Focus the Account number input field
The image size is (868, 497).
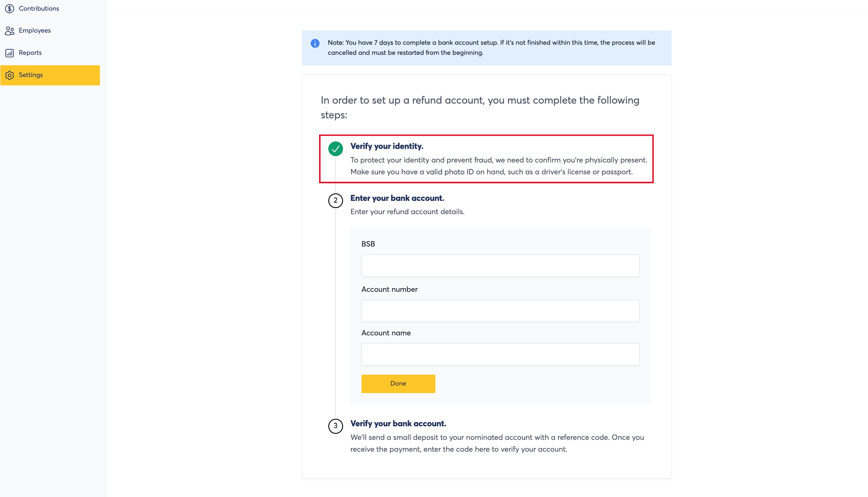tap(500, 311)
